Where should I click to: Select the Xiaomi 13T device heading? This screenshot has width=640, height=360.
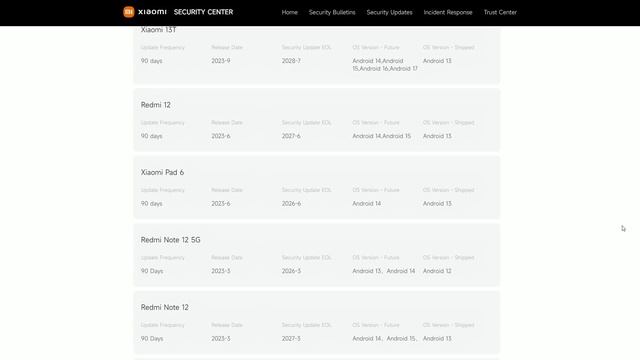pyautogui.click(x=158, y=30)
